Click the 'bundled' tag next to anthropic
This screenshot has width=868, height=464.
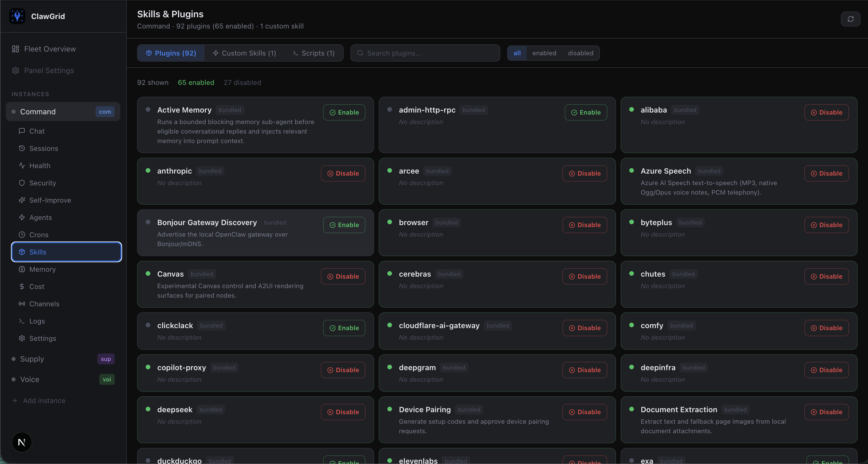210,171
